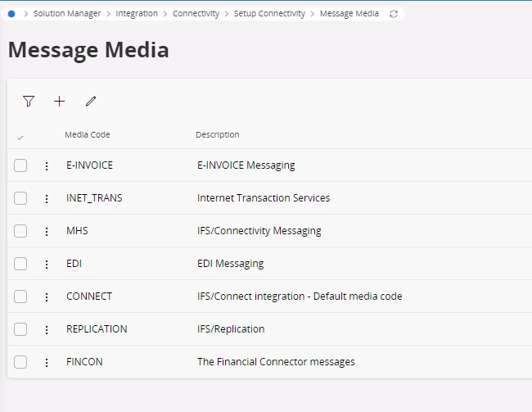Sort by Media Code column header
Viewport: 532px width, 412px height.
pos(88,134)
